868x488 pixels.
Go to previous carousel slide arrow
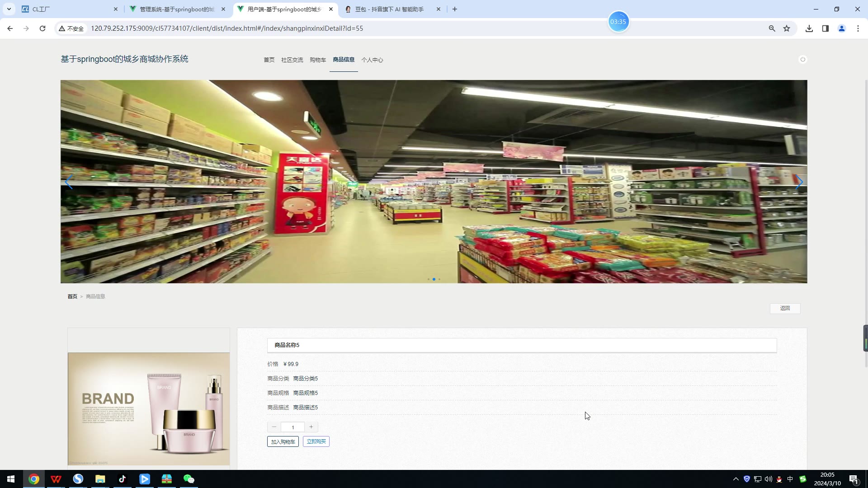[69, 182]
